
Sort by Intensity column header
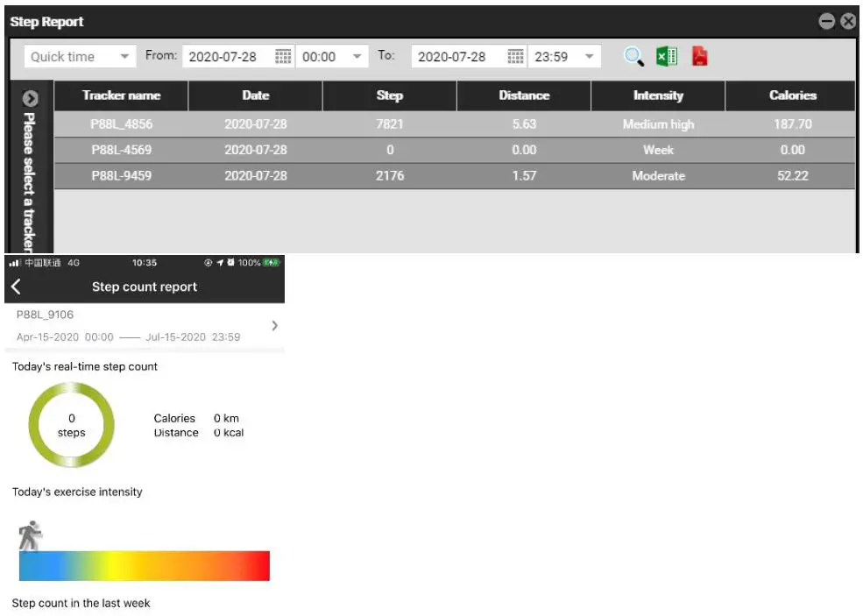[658, 96]
